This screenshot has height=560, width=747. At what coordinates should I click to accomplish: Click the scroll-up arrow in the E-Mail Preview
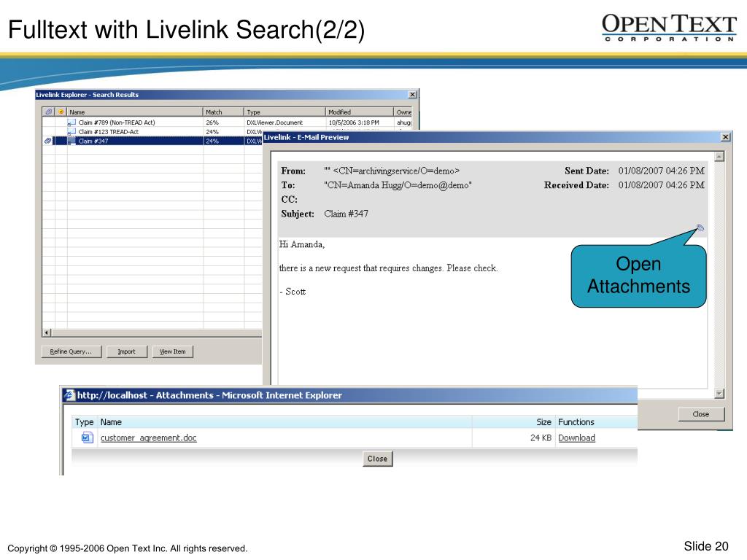pyautogui.click(x=719, y=157)
